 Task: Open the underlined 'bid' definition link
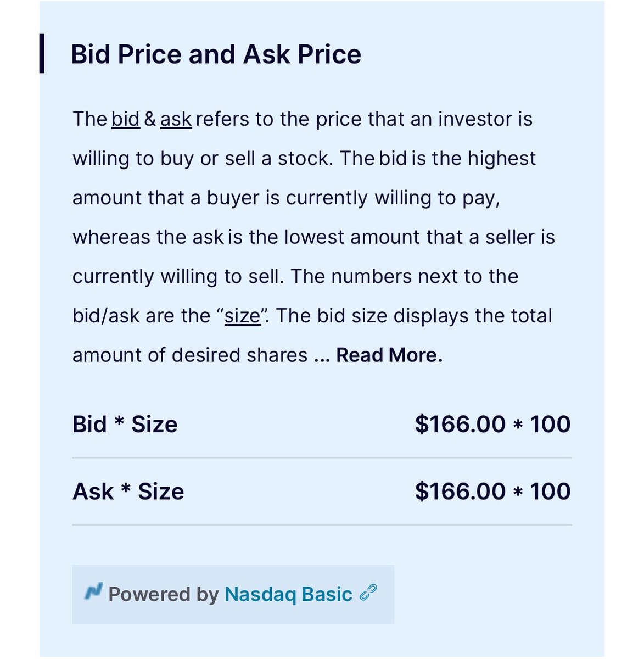(x=126, y=119)
